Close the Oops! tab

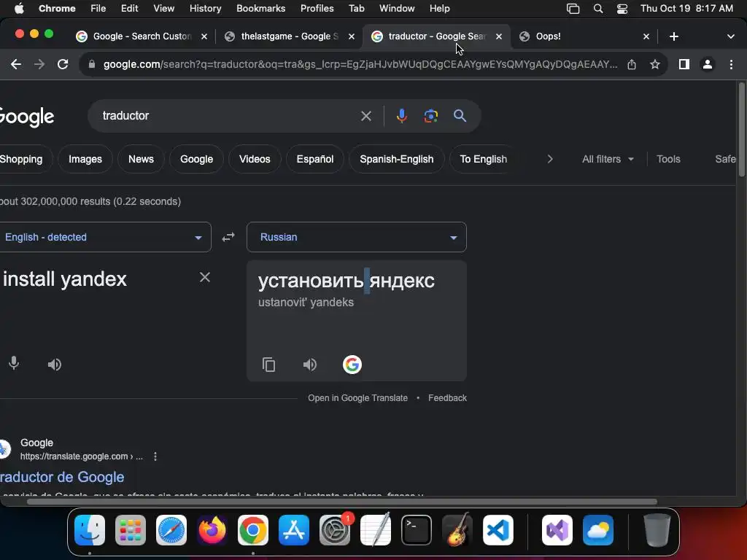pos(646,36)
